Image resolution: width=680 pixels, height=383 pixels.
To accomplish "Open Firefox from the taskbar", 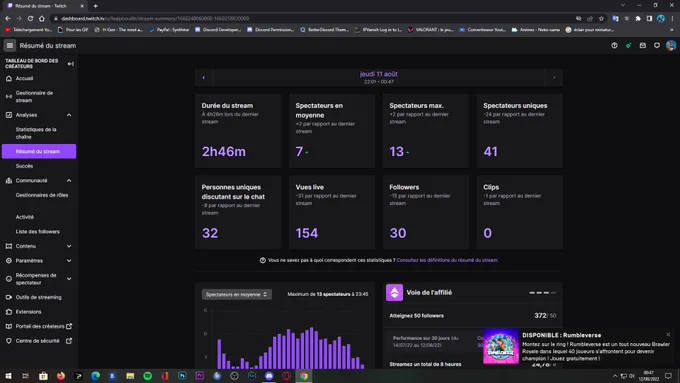I will tap(61, 376).
